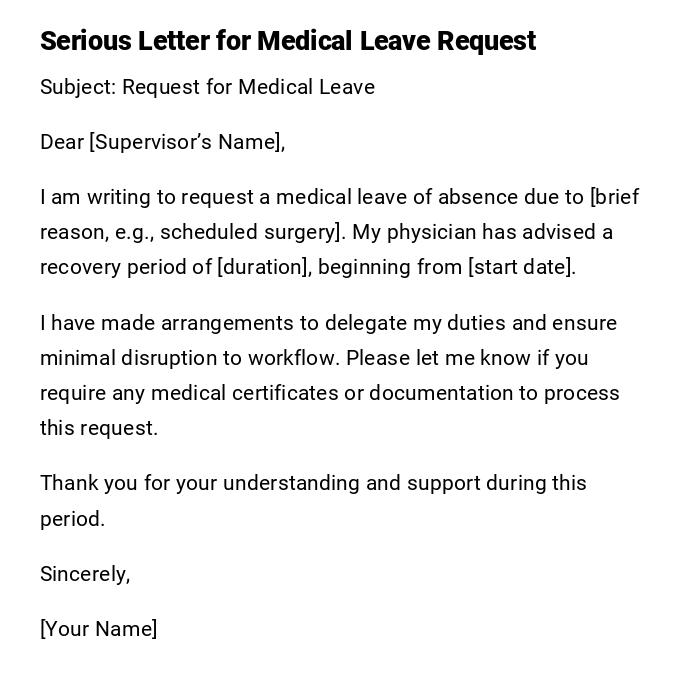Select the '[duration]' placeholder
The height and width of the screenshot is (691, 700).
262,267
